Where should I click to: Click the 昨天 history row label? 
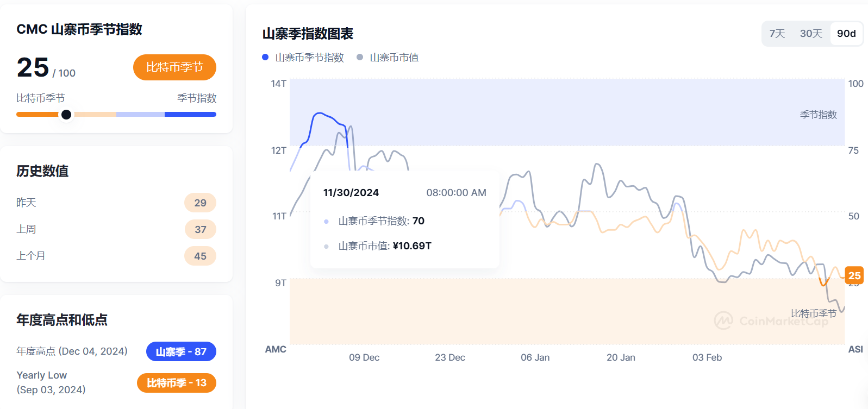[26, 203]
